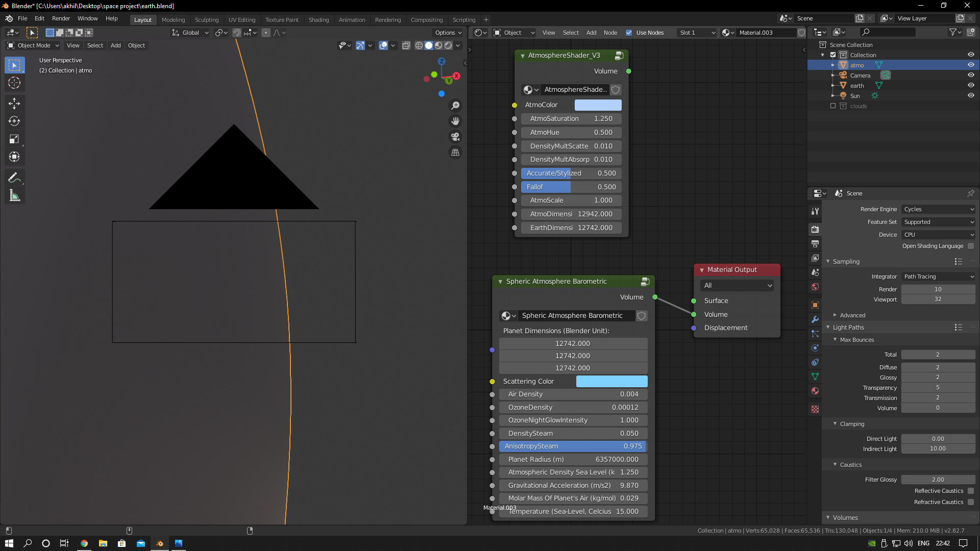Select the Measure tool
Screen dimensions: 980x551
coord(14,195)
